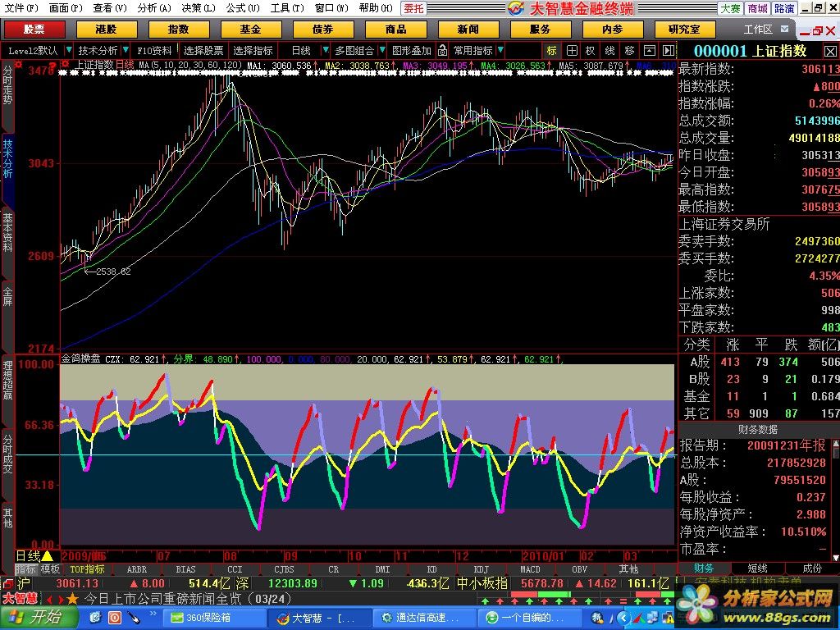
Task: Click the 权 ex-rights adjustment icon
Action: coord(591,51)
